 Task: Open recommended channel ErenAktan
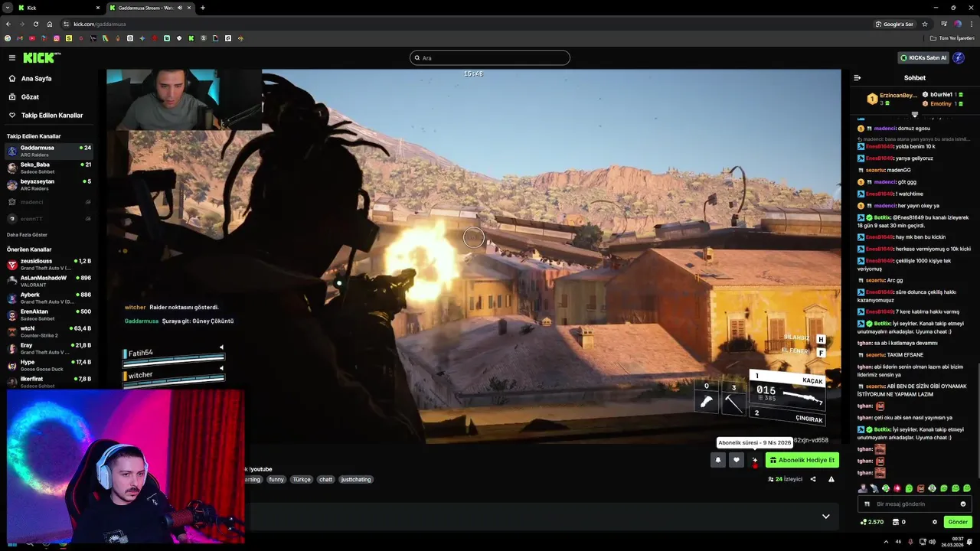click(x=49, y=315)
